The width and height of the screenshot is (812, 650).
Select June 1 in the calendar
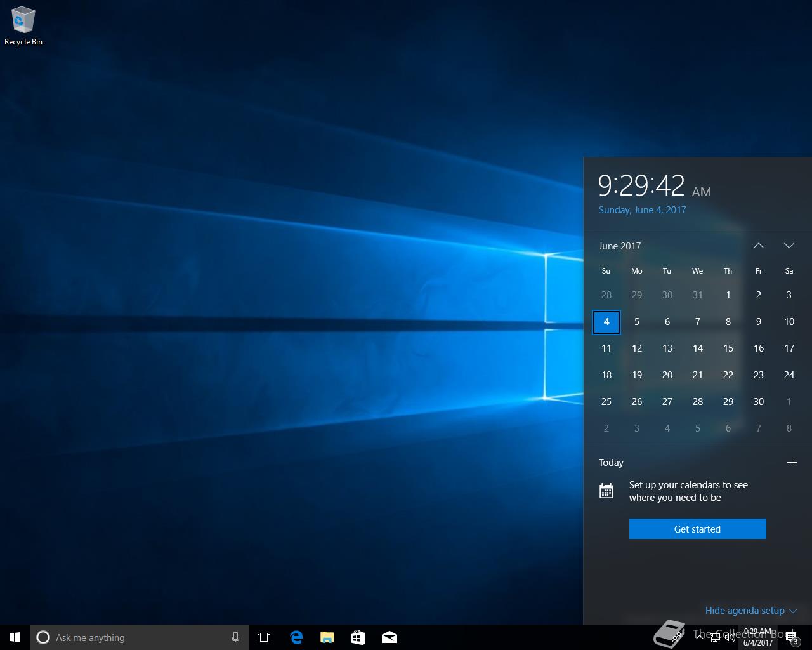(728, 295)
